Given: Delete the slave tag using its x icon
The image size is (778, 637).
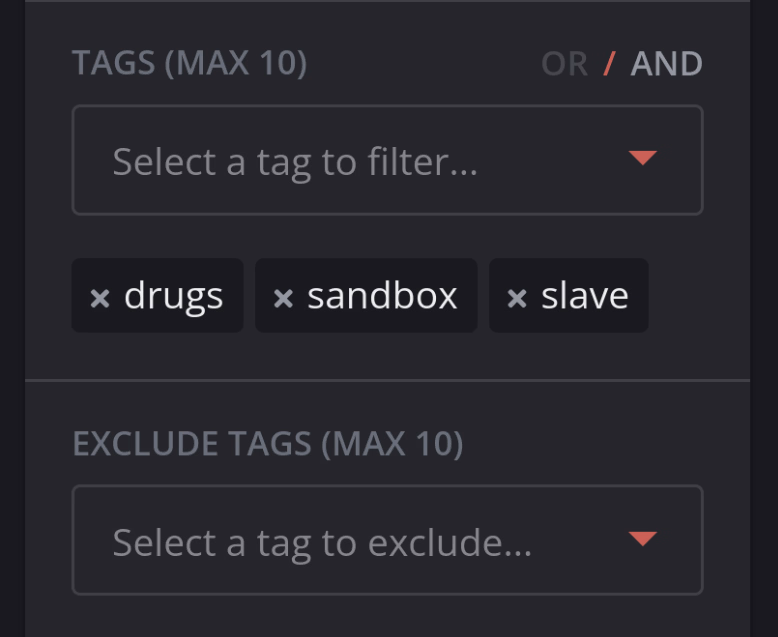Looking at the screenshot, I should click(517, 298).
